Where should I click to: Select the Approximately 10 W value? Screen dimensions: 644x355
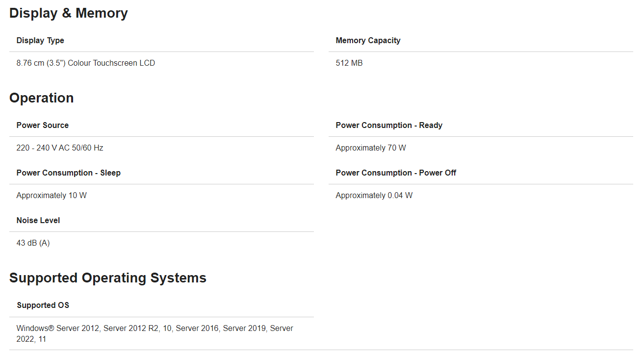[51, 195]
